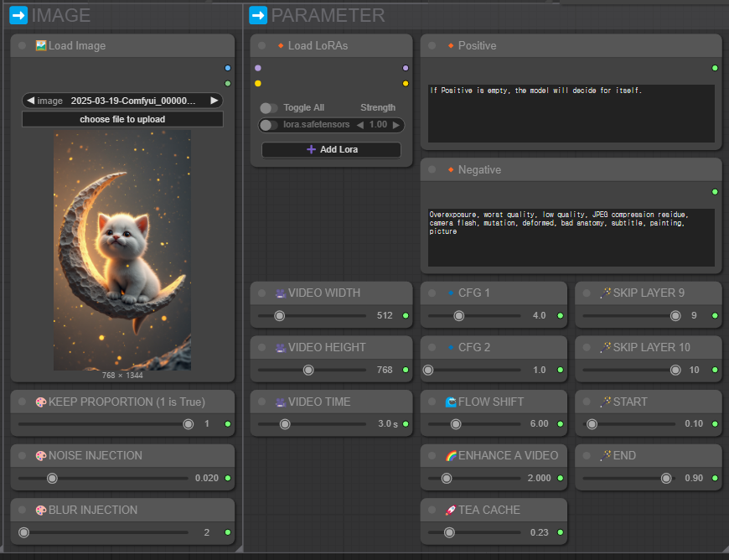The height and width of the screenshot is (560, 729).
Task: Click the SKIP LAYER 9 wand icon
Action: point(605,293)
